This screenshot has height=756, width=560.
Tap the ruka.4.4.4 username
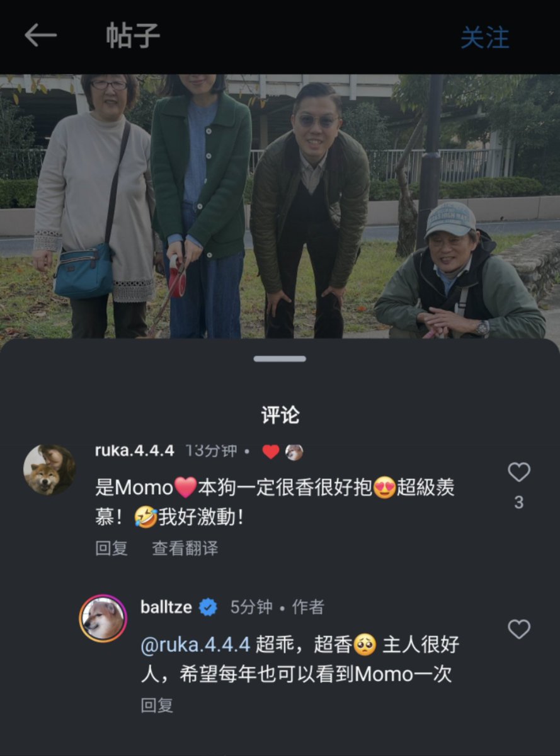[x=134, y=450]
